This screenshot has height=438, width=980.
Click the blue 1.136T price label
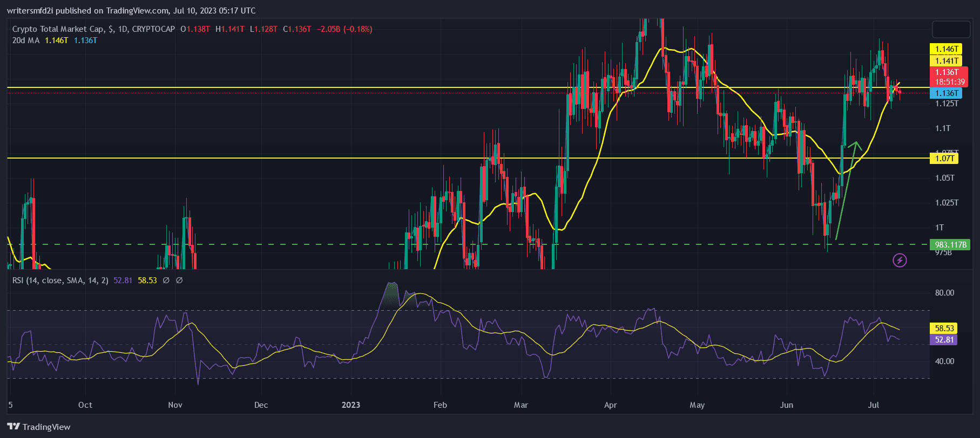946,93
